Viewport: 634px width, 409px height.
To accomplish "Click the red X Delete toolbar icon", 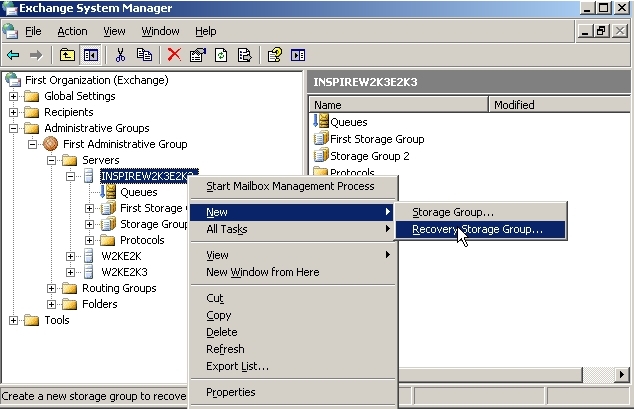I will click(x=174, y=55).
